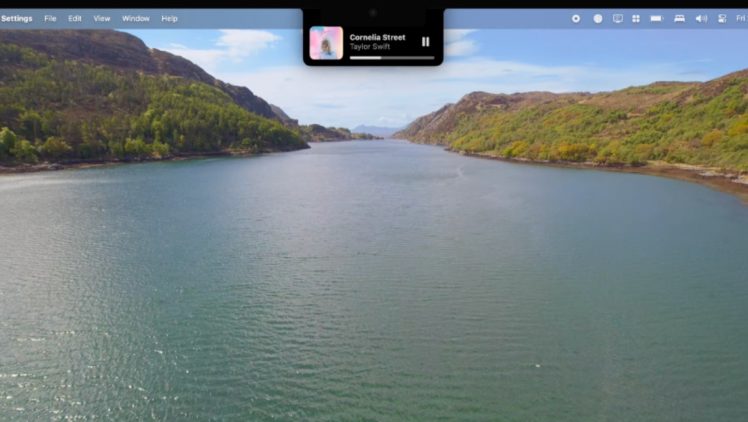Click the Cornelia Street song title
The width and height of the screenshot is (748, 422).
tap(377, 37)
